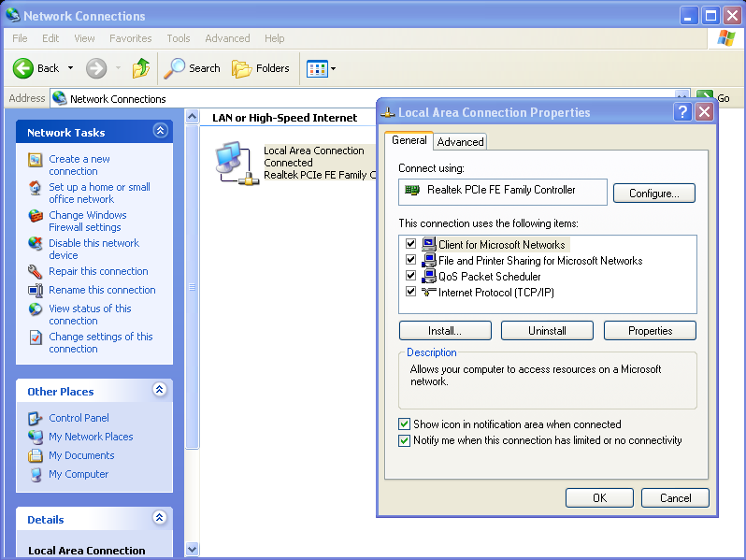
Task: Click the sidebar scrollbar up arrow
Action: click(x=193, y=117)
